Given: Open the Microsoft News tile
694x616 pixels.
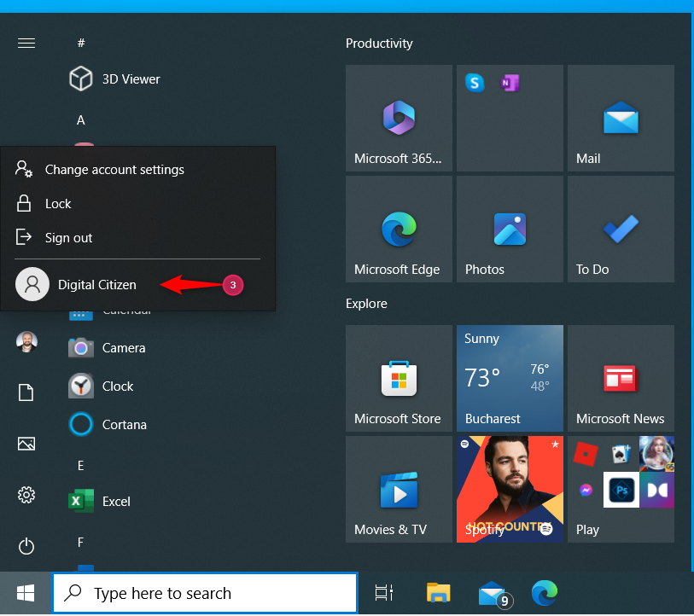Looking at the screenshot, I should tap(621, 378).
